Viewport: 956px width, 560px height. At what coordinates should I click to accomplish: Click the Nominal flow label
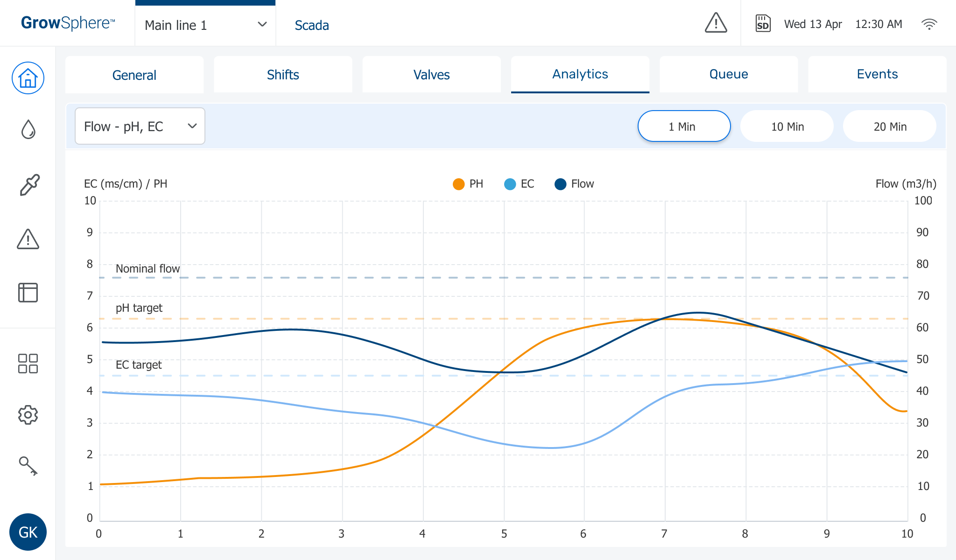click(148, 269)
